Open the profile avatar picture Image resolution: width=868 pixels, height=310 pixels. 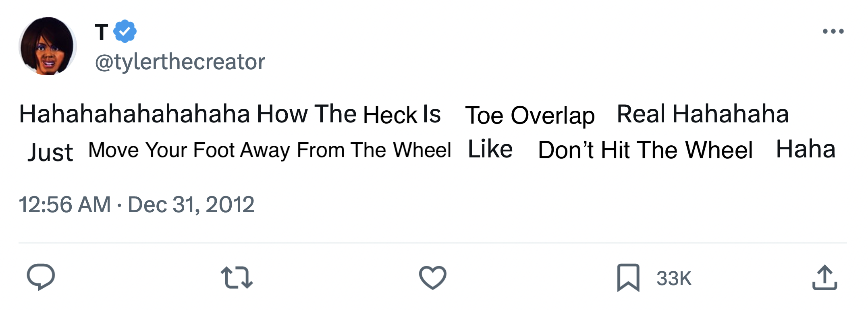click(48, 46)
